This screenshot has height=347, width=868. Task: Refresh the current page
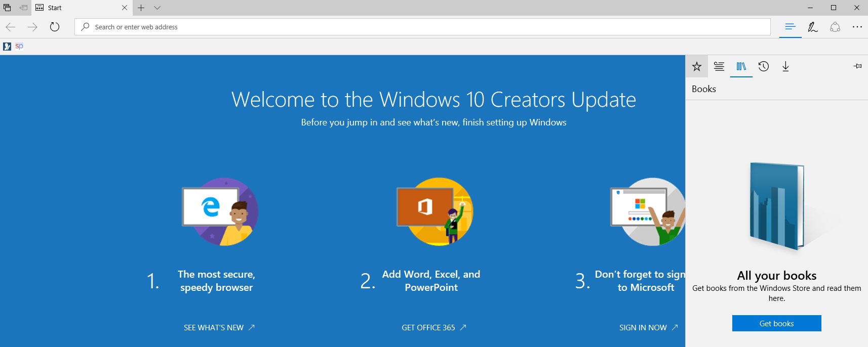coord(55,27)
